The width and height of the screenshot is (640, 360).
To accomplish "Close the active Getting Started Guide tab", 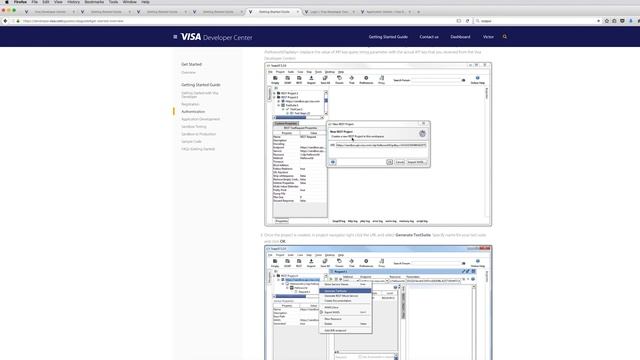I will click(x=298, y=12).
